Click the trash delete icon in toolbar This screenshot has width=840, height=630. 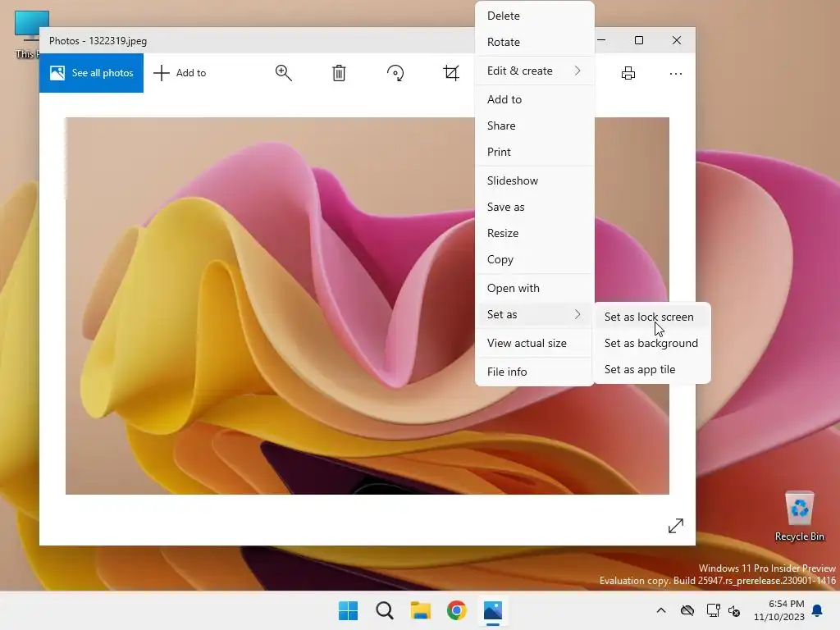click(339, 73)
